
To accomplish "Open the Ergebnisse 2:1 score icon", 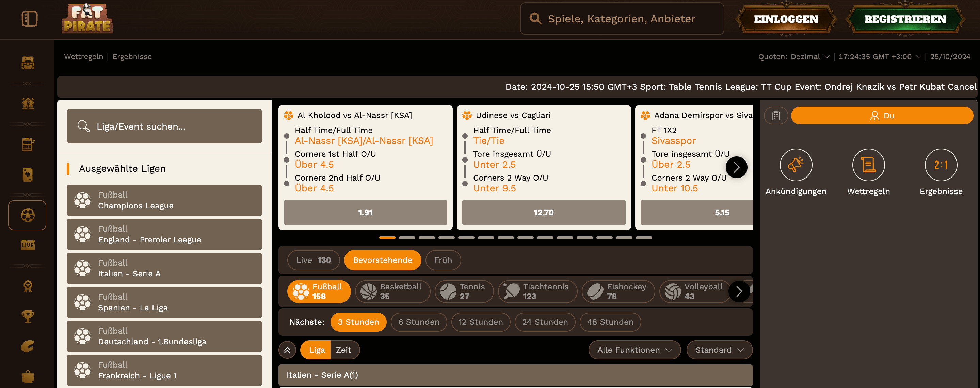I will pyautogui.click(x=941, y=165).
